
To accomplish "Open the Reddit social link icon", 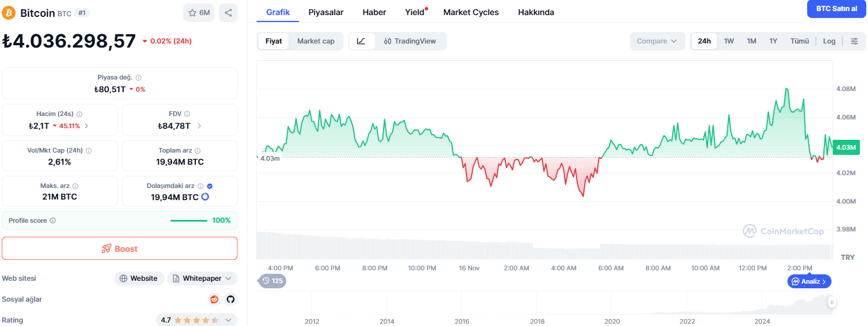I will tap(214, 299).
